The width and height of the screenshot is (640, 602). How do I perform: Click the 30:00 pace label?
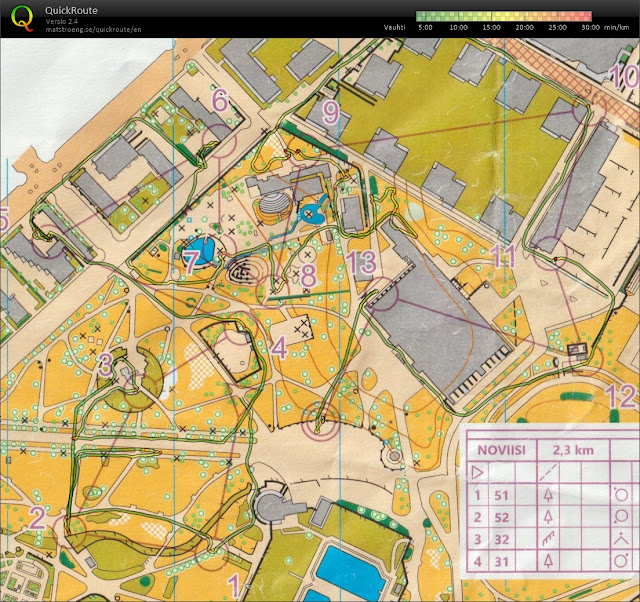(591, 27)
